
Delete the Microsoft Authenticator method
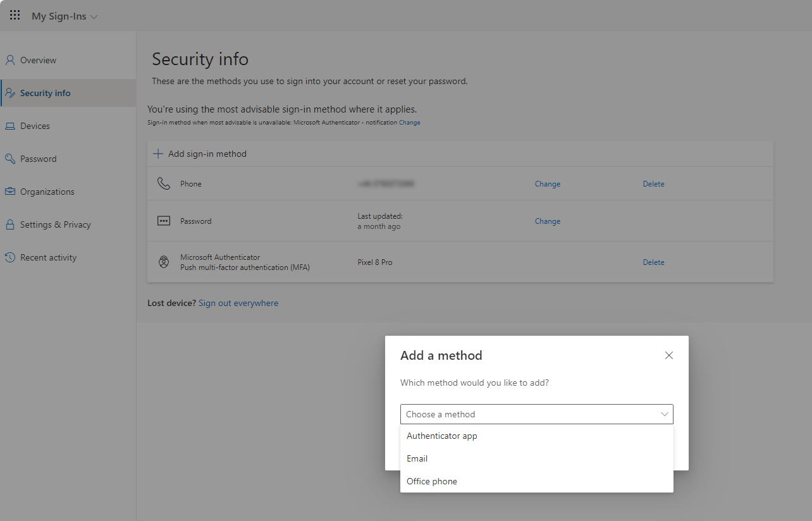(x=653, y=262)
